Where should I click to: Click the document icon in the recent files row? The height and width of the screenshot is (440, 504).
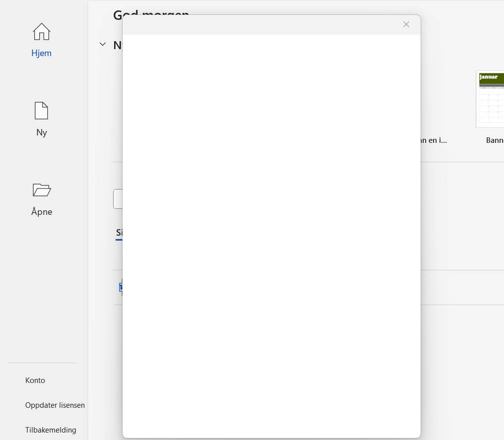[x=121, y=288]
